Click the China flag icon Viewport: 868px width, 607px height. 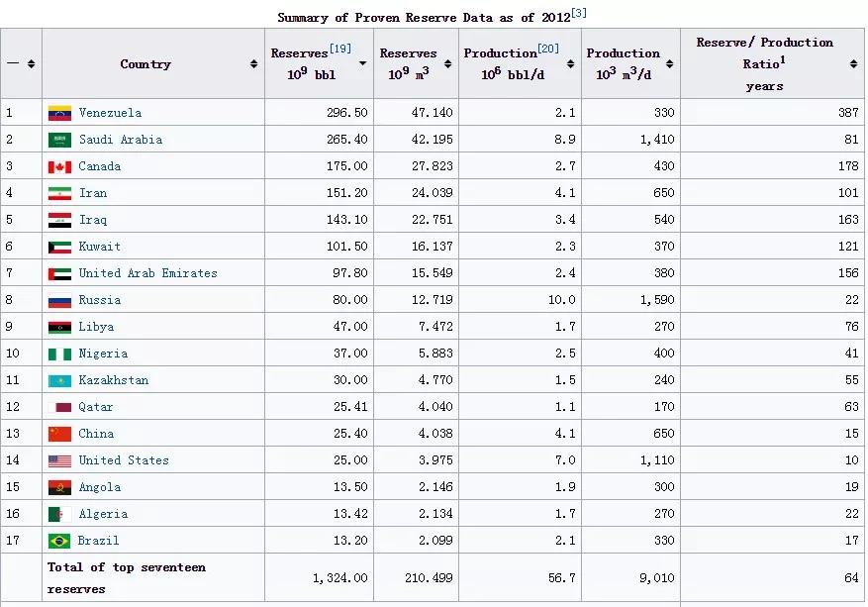pos(59,434)
